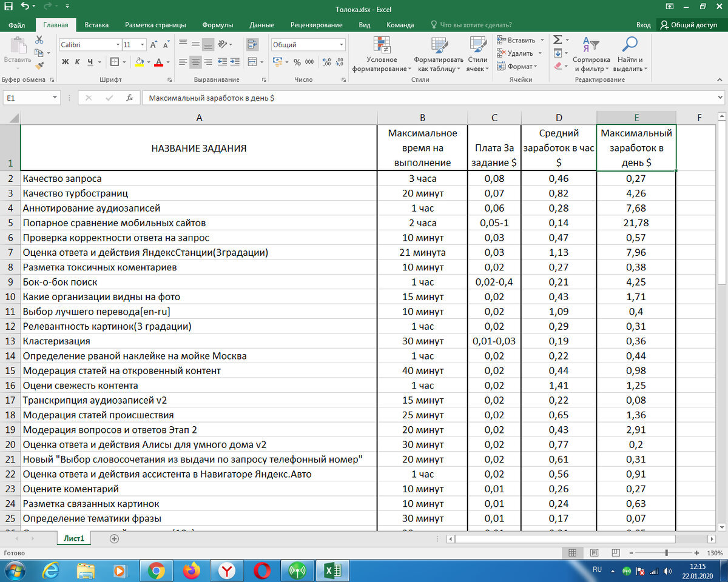Open Sort and Filter (Сортировка и фильтр)
728x582 pixels.
tap(591, 54)
